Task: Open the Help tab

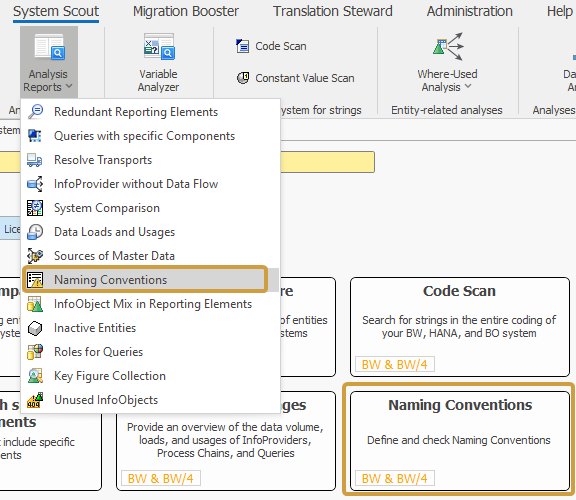Action: point(560,11)
